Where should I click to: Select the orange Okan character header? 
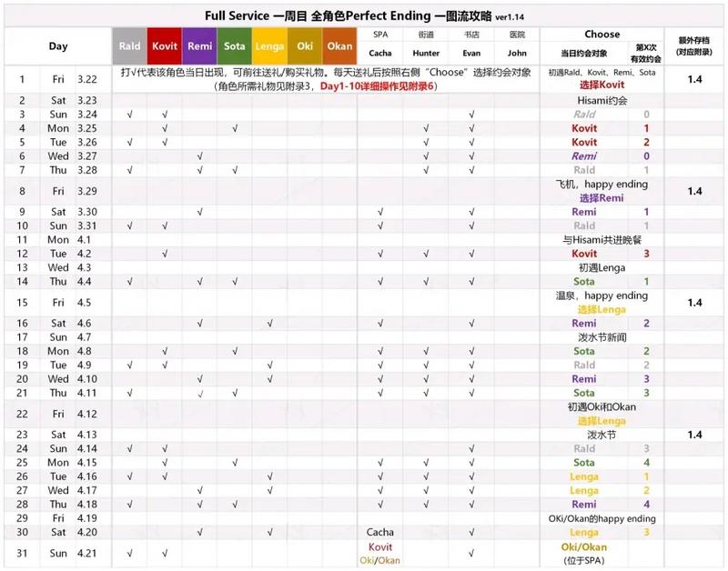tap(339, 45)
